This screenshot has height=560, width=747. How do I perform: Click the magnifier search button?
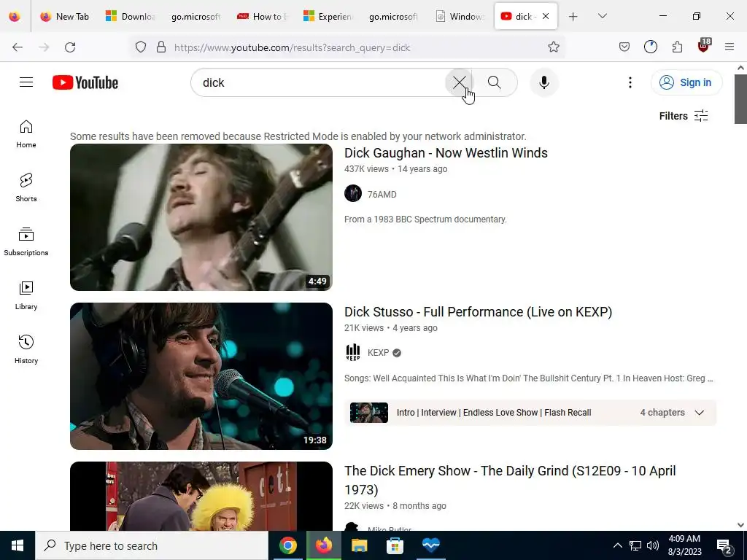pos(495,82)
